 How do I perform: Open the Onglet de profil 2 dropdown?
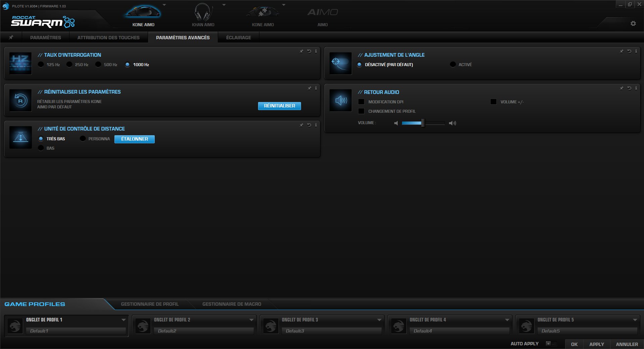tap(250, 320)
